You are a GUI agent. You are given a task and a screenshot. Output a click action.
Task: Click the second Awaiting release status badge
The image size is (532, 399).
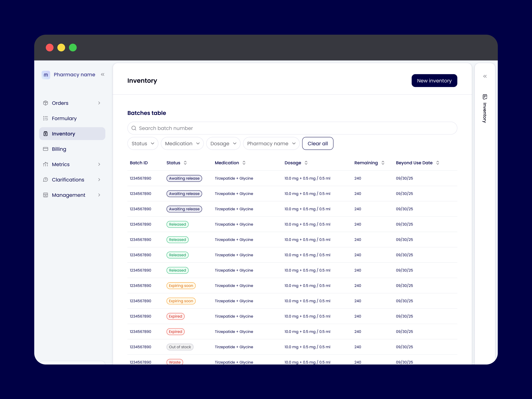click(184, 194)
